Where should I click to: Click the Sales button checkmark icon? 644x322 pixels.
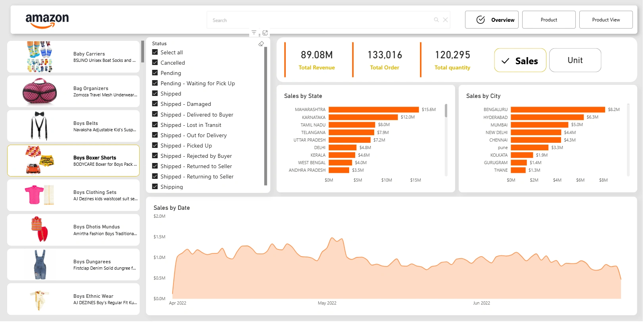point(506,61)
